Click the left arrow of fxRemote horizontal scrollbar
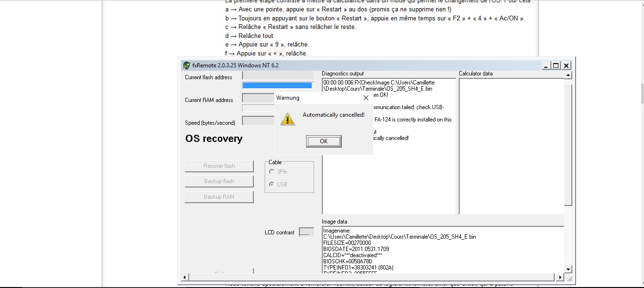Screen dimensions: 644x288 coord(185,277)
